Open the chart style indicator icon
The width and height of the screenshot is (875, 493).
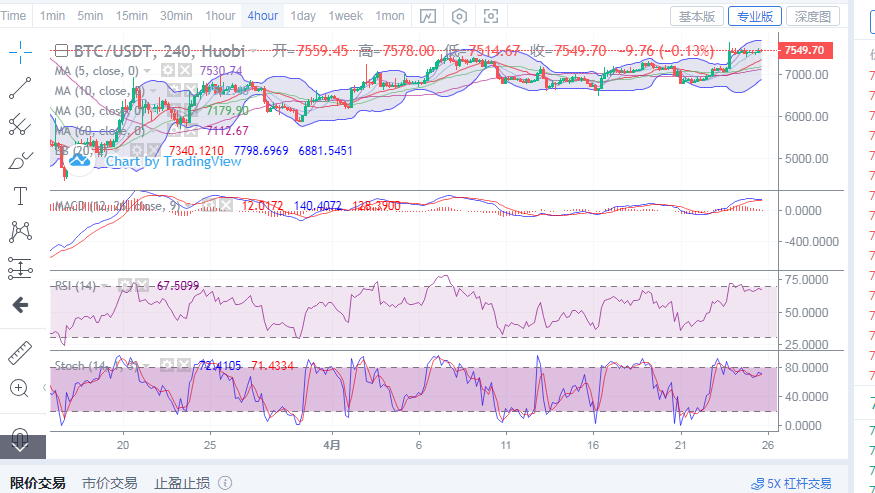click(x=428, y=16)
